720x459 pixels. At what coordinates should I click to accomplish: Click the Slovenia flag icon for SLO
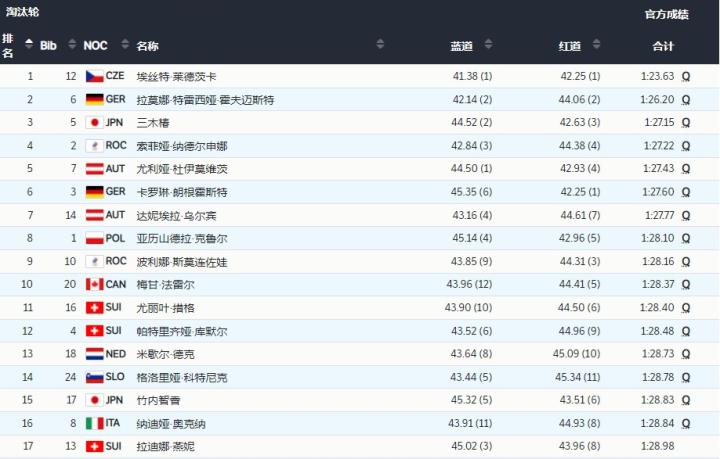click(x=94, y=377)
